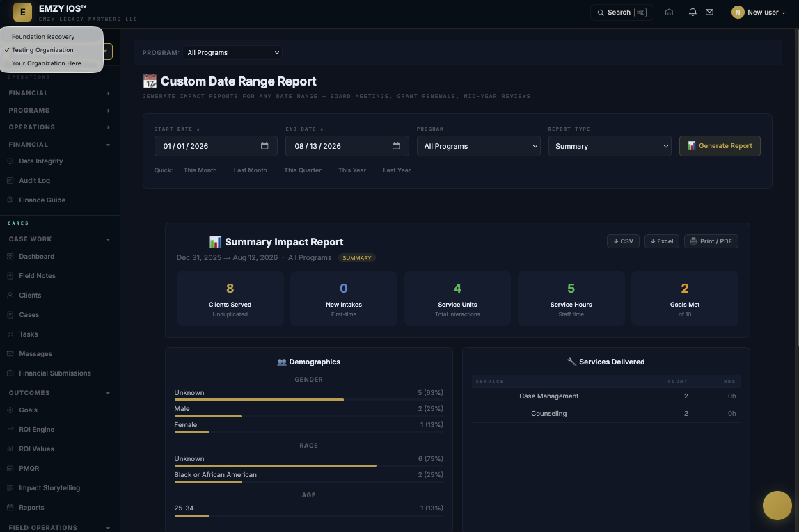Click the SUMMARY badge label
799x532 pixels.
[356, 258]
